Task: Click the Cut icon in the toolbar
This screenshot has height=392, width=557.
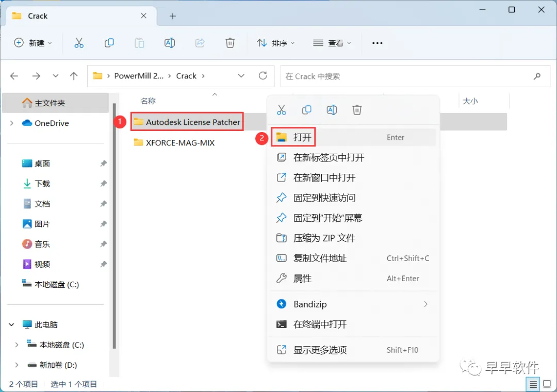Action: point(79,43)
